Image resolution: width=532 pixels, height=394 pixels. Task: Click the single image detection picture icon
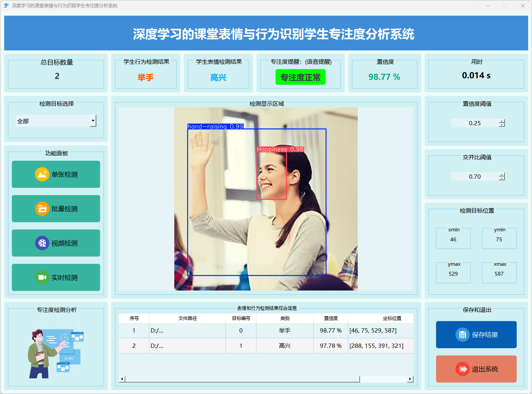coord(42,174)
